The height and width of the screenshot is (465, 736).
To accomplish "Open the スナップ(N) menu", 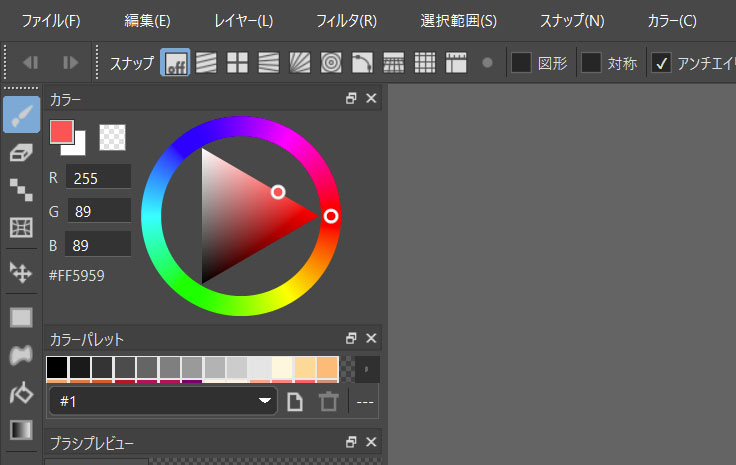I will tap(572, 21).
